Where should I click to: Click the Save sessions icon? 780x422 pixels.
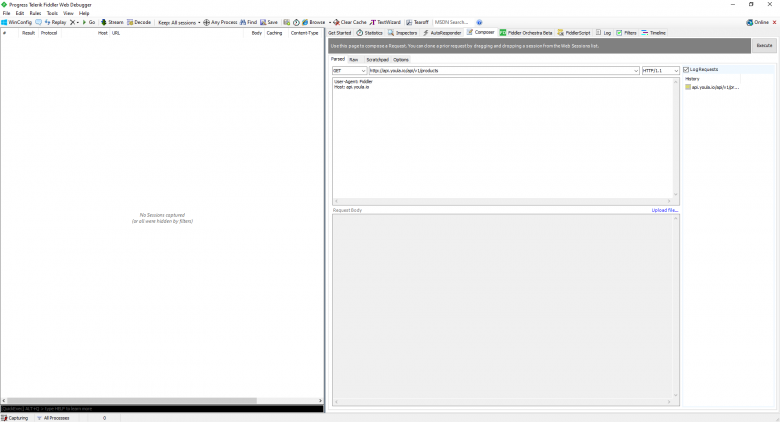pyautogui.click(x=263, y=22)
